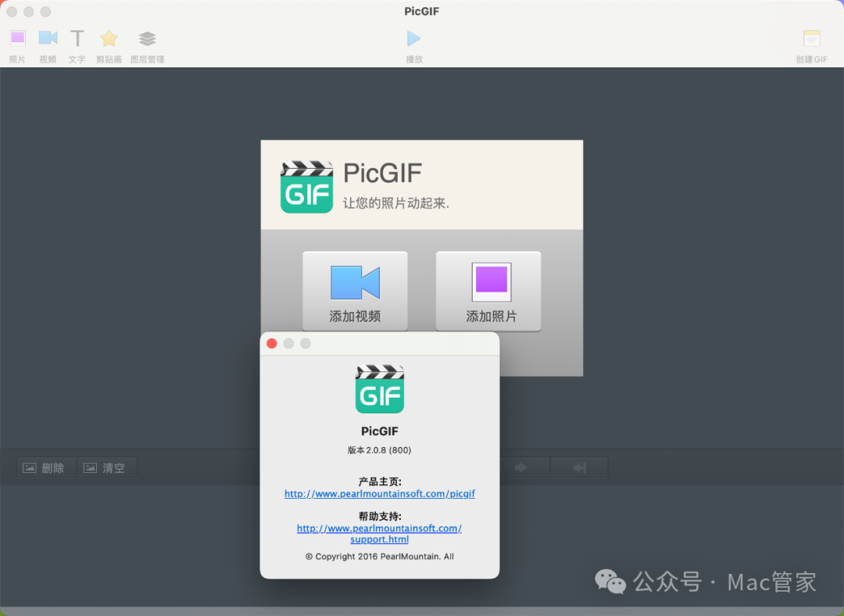844x616 pixels.
Task: Click the 添加视频 (Add Video) button
Action: coord(355,291)
